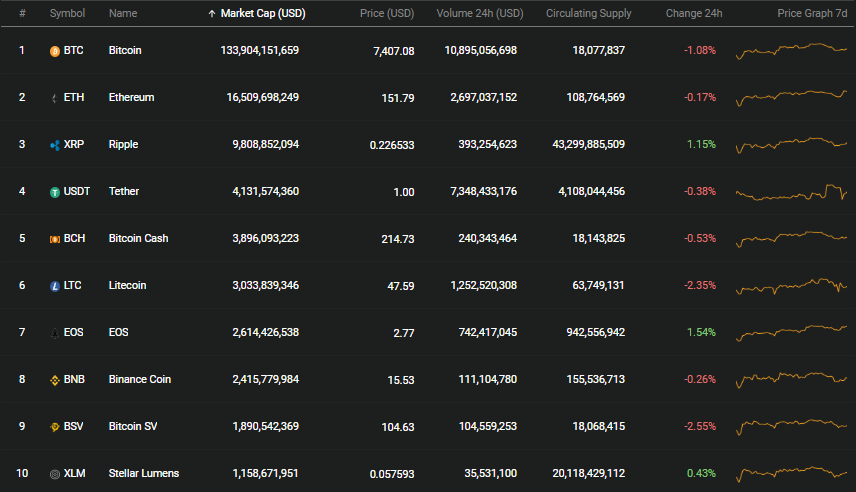
Task: Sort by Circulating Supply column header
Action: pos(588,13)
